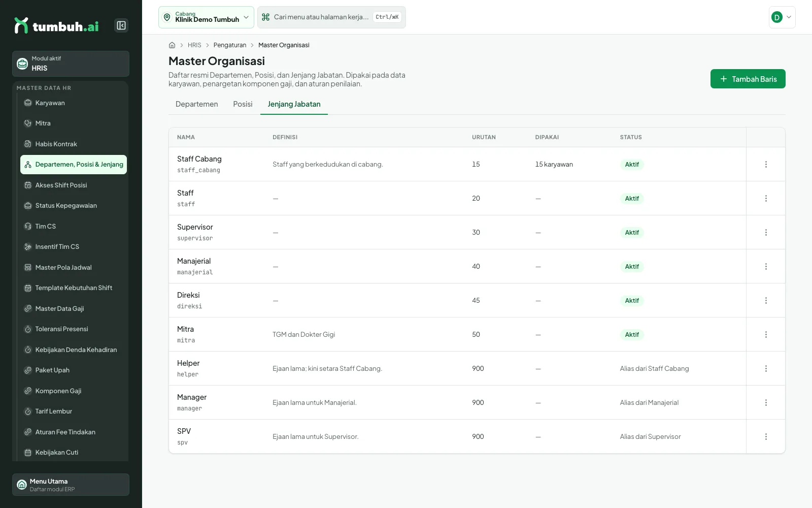Open Status Kepegawaian menu item

click(74, 206)
